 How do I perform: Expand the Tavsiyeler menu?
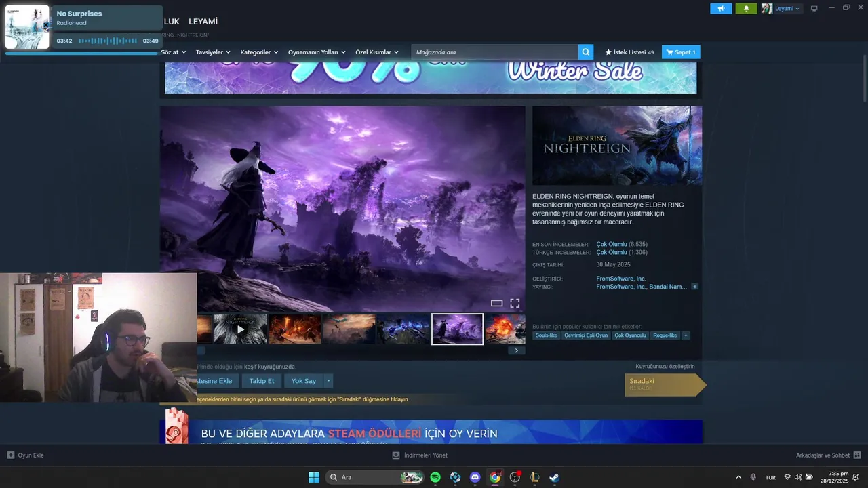(x=213, y=52)
